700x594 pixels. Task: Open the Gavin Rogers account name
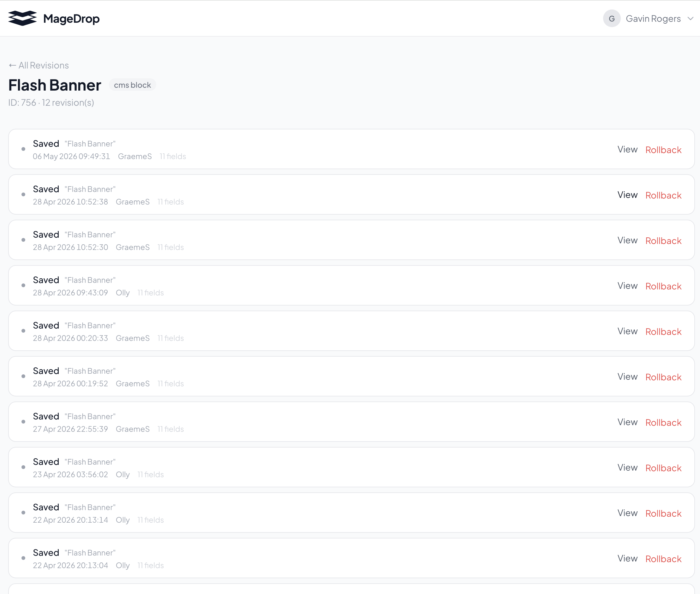coord(653,19)
